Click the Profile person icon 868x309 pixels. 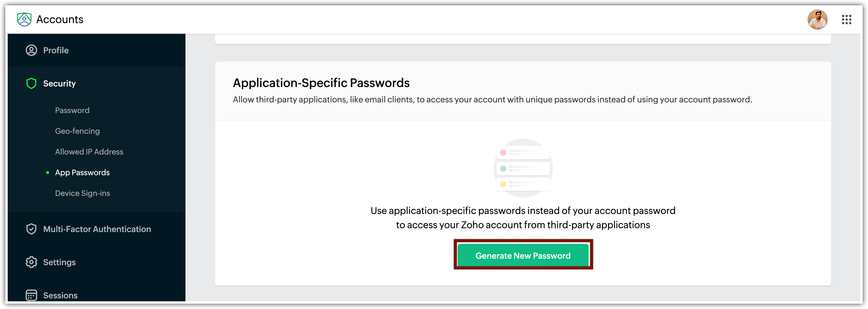[31, 50]
